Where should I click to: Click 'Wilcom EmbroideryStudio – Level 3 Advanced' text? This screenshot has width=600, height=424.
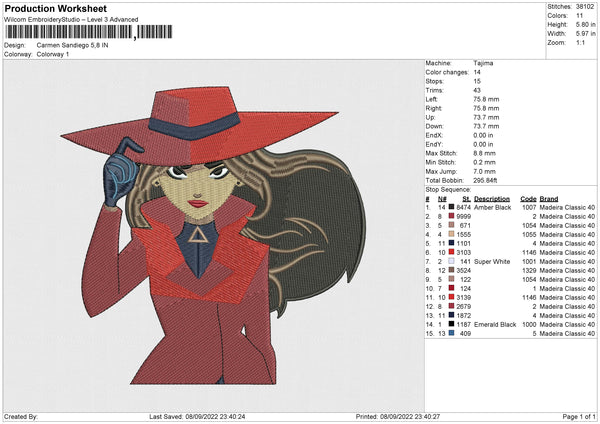pyautogui.click(x=71, y=20)
